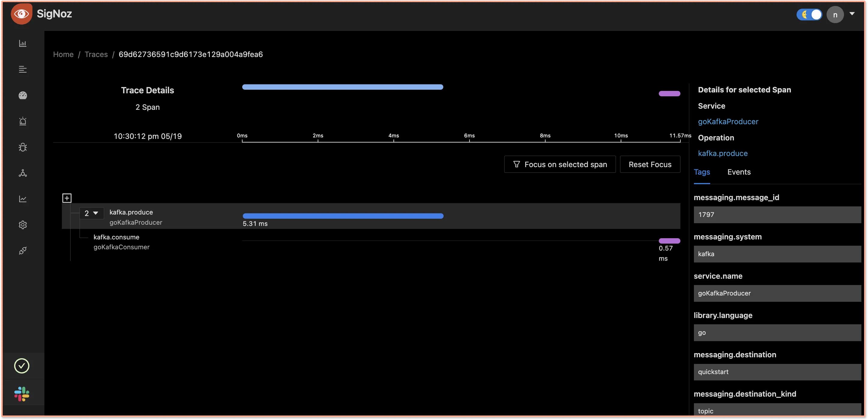The width and height of the screenshot is (868, 420).
Task: Click the 6ms timeline tick label
Action: 469,135
